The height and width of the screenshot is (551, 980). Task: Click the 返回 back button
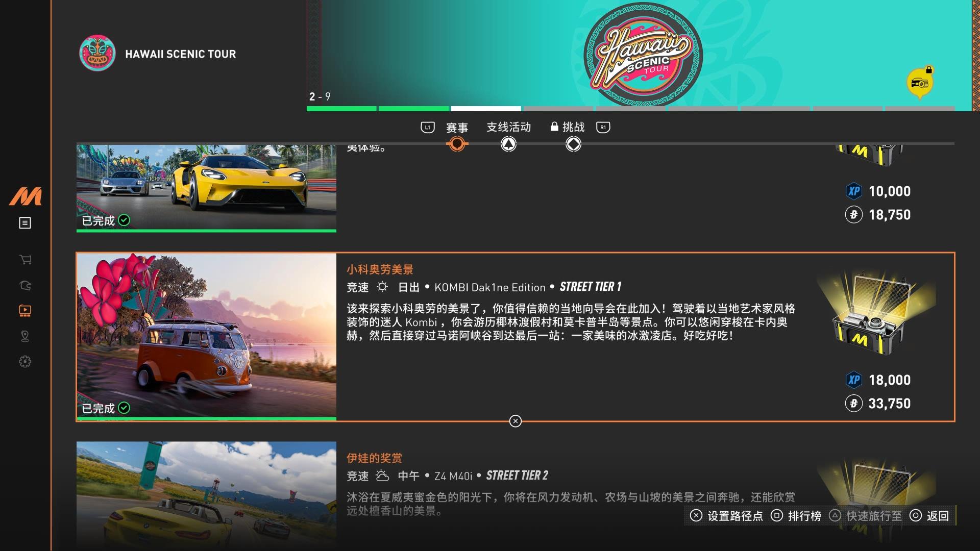coord(929,516)
